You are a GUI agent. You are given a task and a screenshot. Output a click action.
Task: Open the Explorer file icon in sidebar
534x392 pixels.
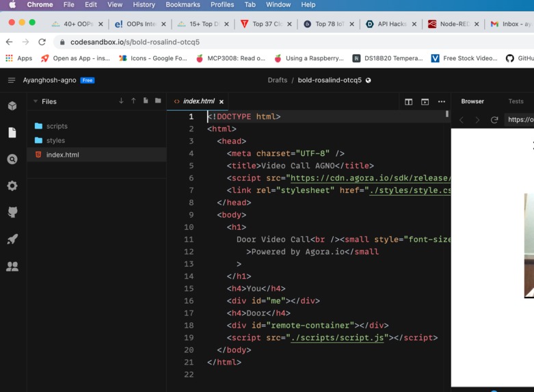click(12, 132)
